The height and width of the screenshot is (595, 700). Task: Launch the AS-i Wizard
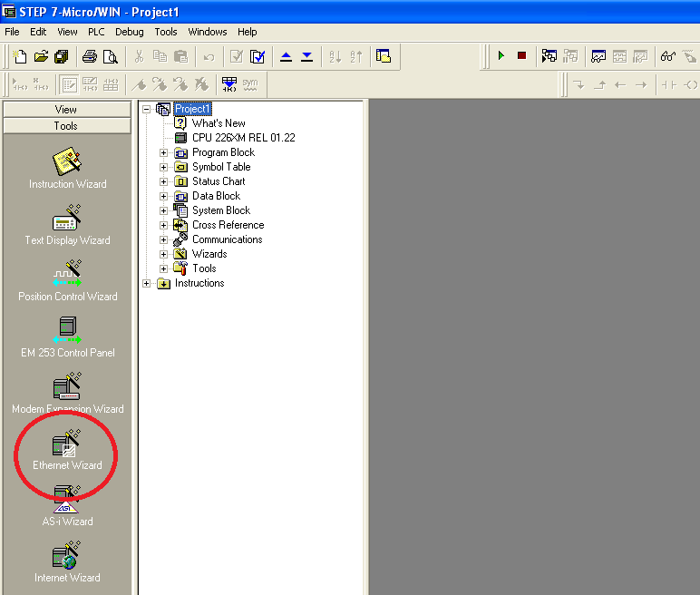point(67,506)
